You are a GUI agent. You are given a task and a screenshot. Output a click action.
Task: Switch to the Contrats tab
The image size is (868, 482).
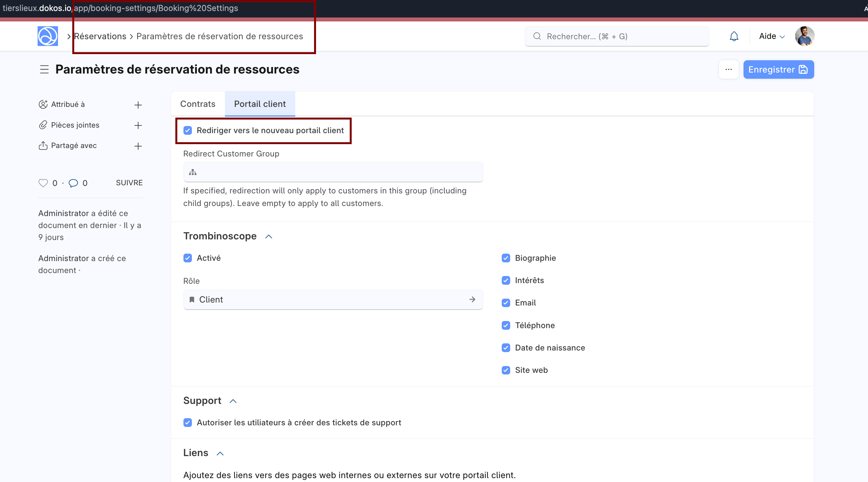click(198, 104)
